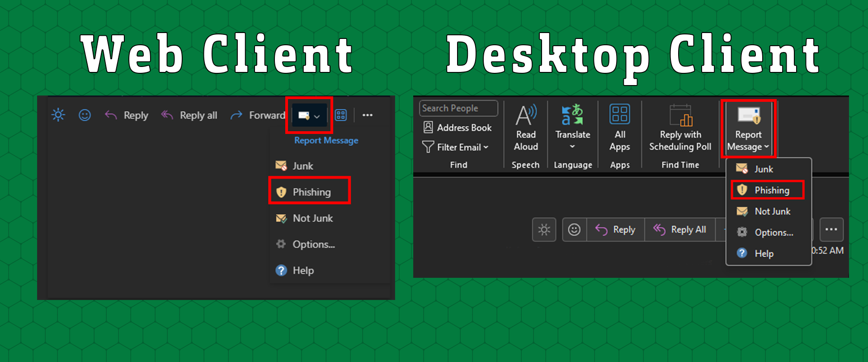868x362 pixels.
Task: Click the All Apps ribbon button
Action: (x=620, y=128)
